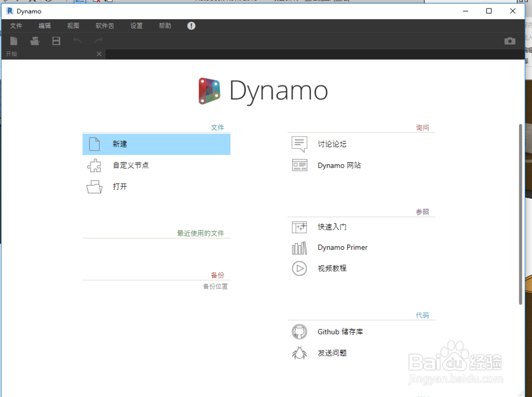Open the 视频教程 link
The width and height of the screenshot is (532, 397).
332,268
